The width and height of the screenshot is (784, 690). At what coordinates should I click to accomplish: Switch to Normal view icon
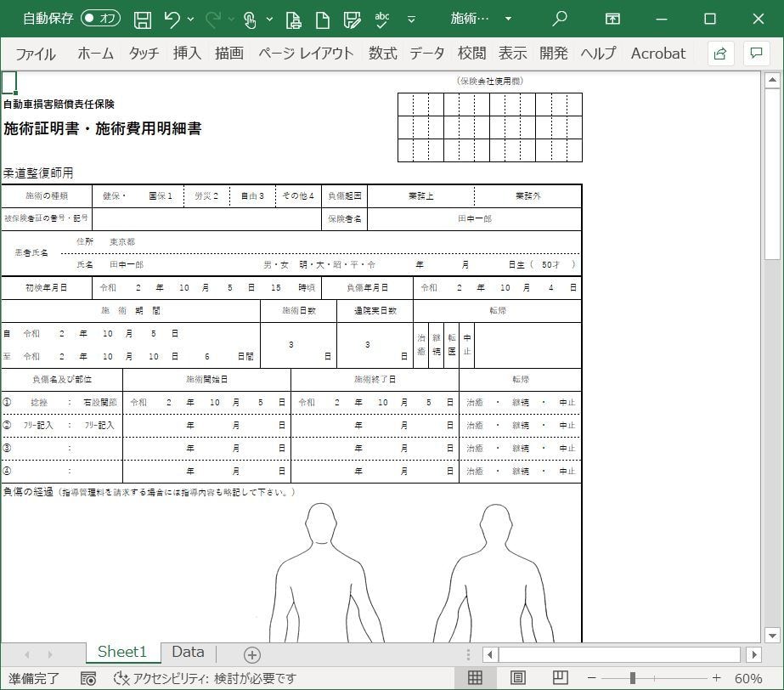(x=475, y=678)
